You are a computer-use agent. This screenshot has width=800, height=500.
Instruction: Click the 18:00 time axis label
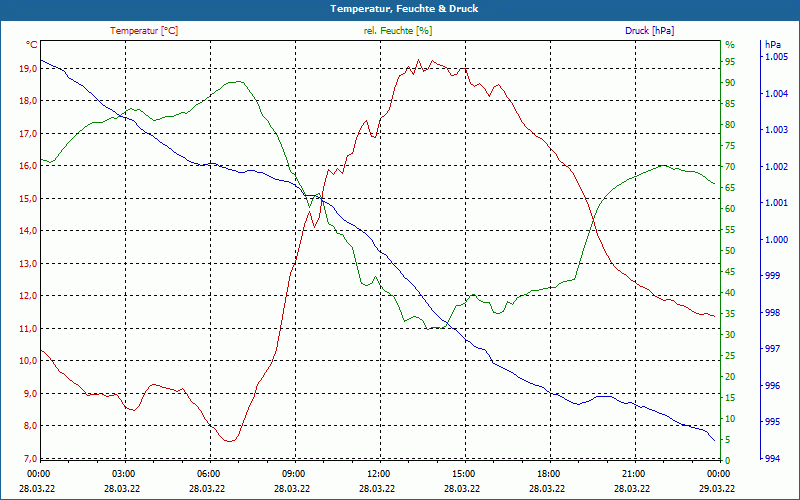pos(549,473)
